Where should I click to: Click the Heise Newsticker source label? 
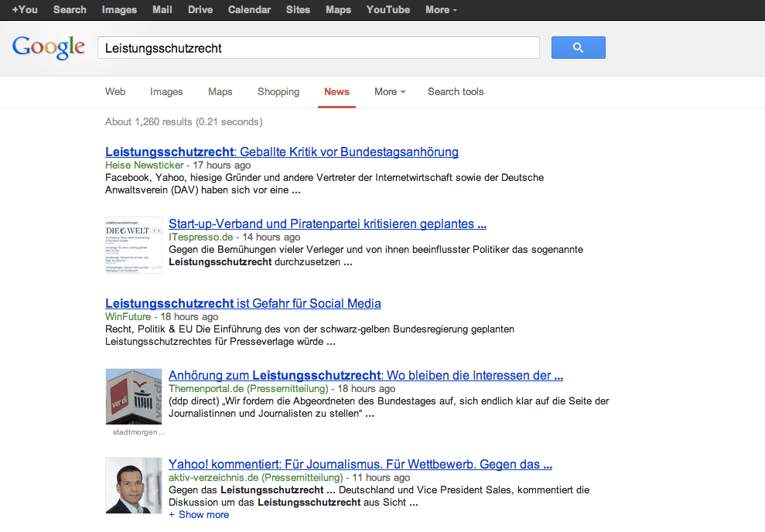145,165
